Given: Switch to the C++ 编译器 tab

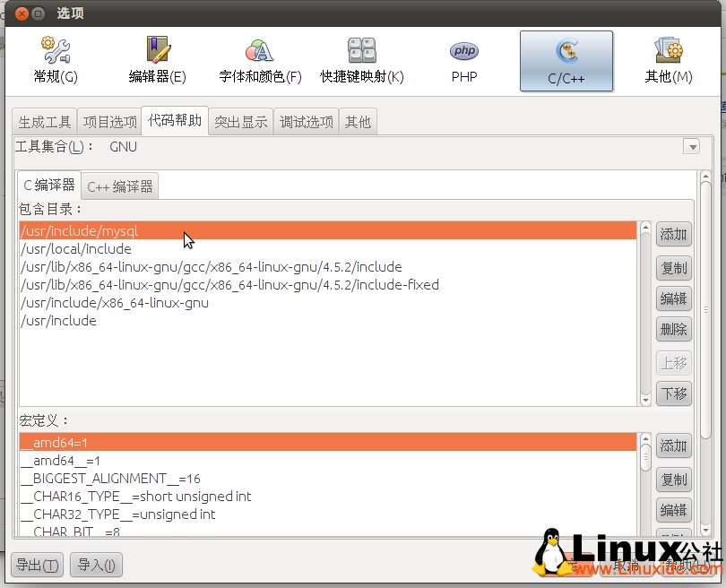Looking at the screenshot, I should point(120,186).
